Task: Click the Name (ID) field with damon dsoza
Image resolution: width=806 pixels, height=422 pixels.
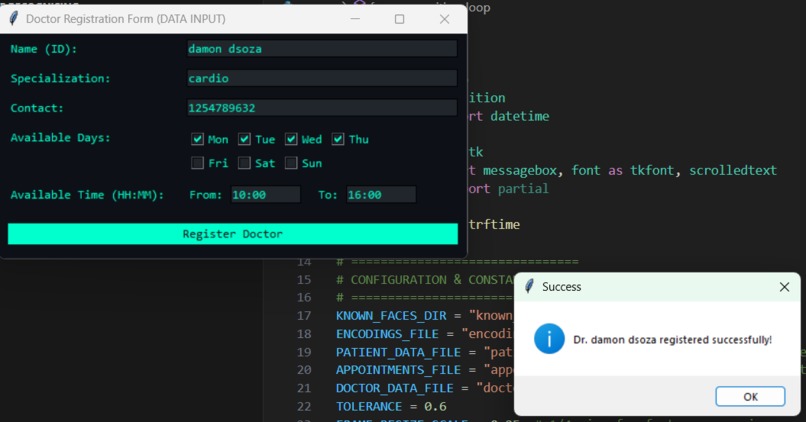Action: pyautogui.click(x=322, y=49)
